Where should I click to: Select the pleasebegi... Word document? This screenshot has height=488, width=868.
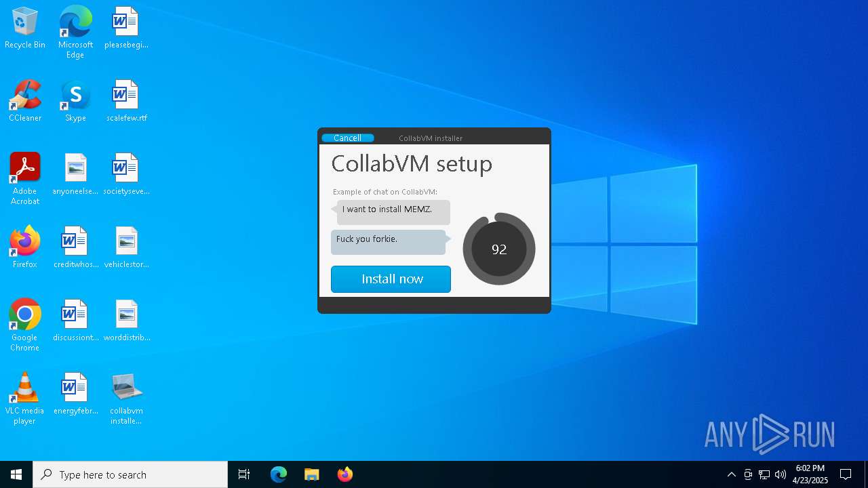pos(126,28)
